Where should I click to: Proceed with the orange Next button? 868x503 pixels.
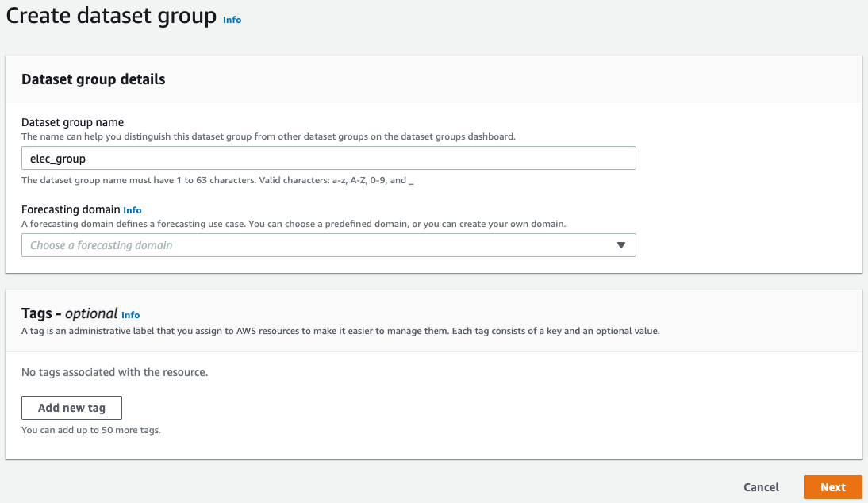[832, 487]
